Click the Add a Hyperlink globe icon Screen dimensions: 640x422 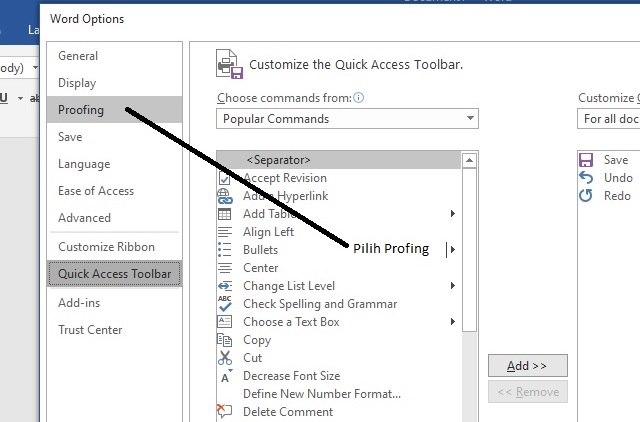pyautogui.click(x=225, y=196)
